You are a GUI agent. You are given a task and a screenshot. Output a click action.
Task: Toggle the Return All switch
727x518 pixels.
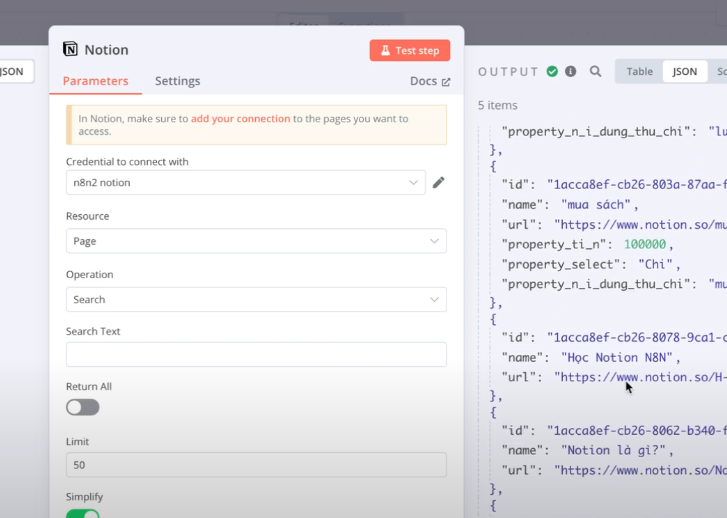coord(83,407)
